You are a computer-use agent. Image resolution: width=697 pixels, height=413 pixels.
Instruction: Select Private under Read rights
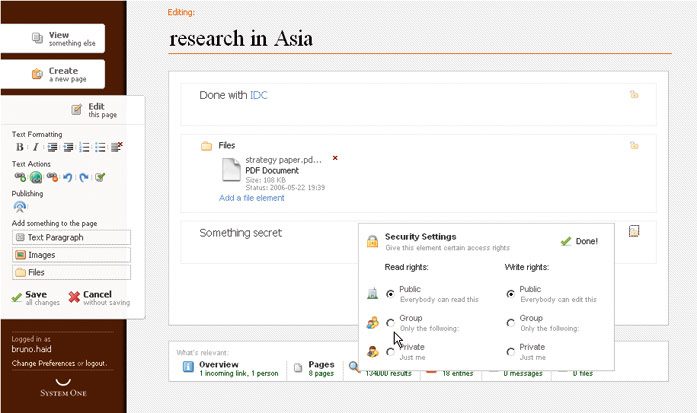[390, 351]
